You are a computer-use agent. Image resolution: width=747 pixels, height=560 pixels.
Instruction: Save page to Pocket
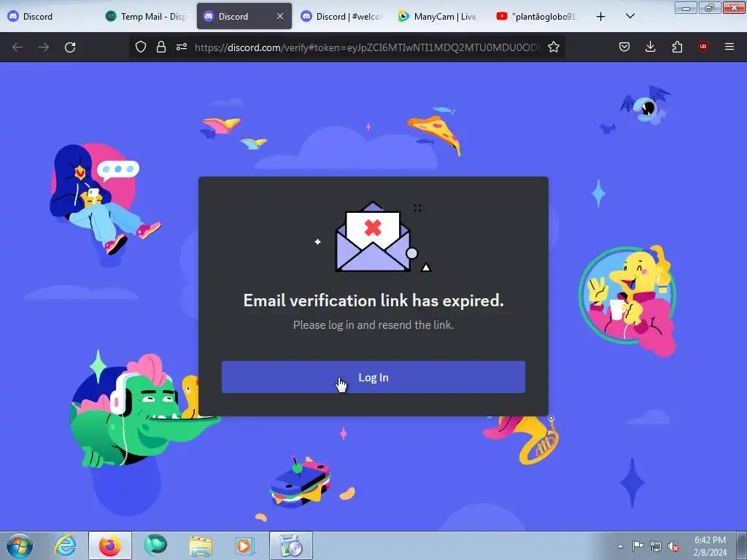pos(624,47)
